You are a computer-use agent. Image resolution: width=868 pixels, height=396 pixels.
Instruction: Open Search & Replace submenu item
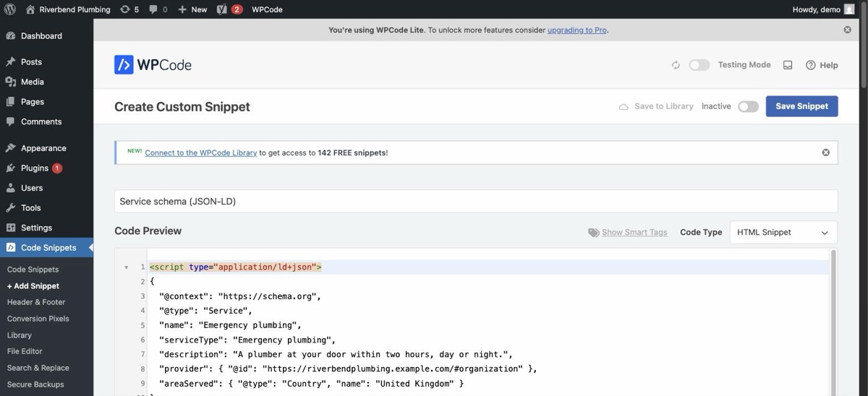pyautogui.click(x=38, y=368)
